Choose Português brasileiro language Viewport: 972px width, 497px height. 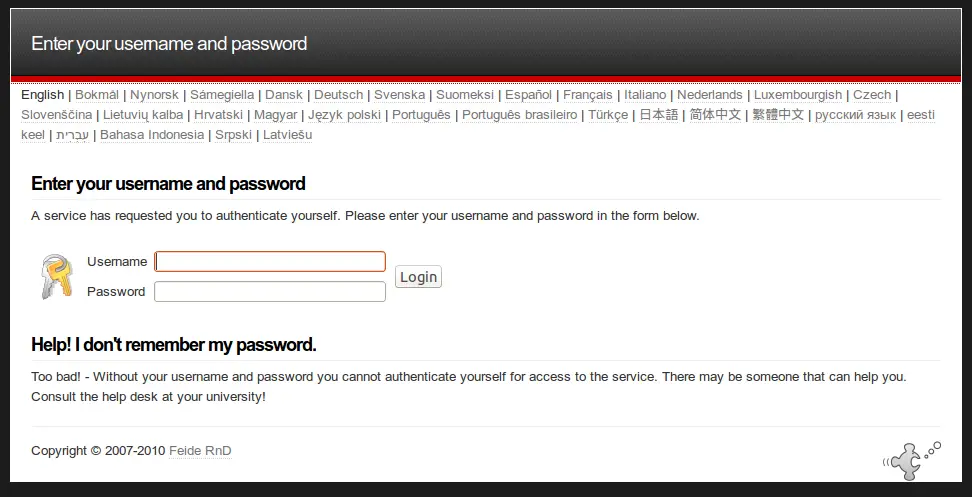pos(519,115)
